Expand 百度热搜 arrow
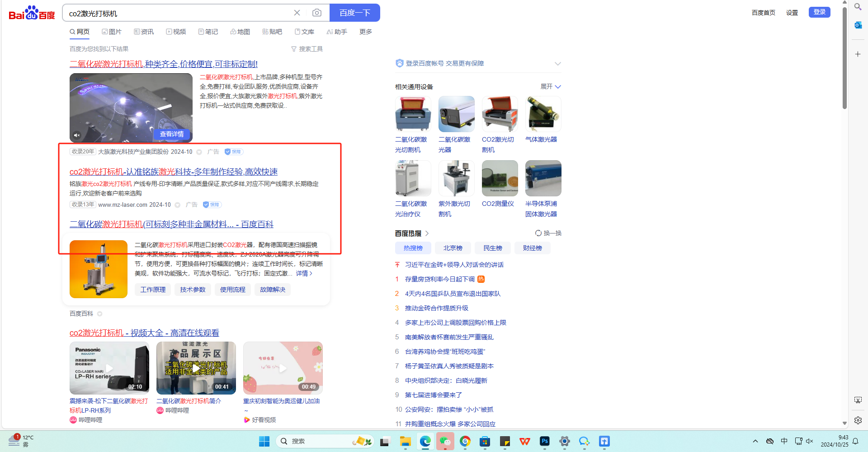This screenshot has width=868, height=452. [427, 233]
